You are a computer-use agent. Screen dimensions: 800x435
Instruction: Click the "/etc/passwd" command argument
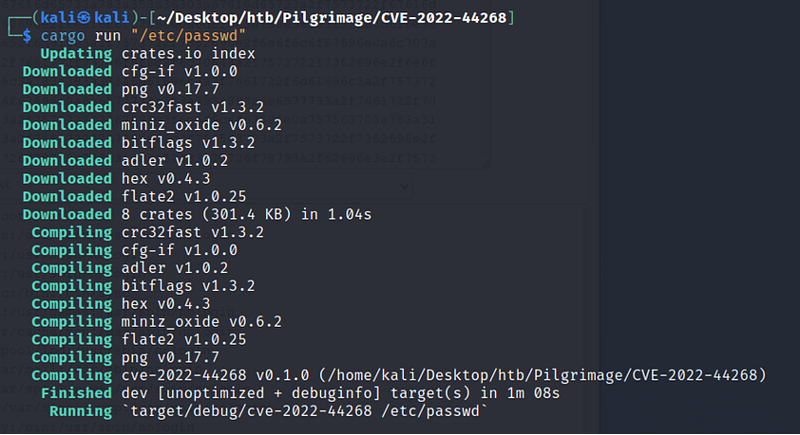pyautogui.click(x=188, y=36)
